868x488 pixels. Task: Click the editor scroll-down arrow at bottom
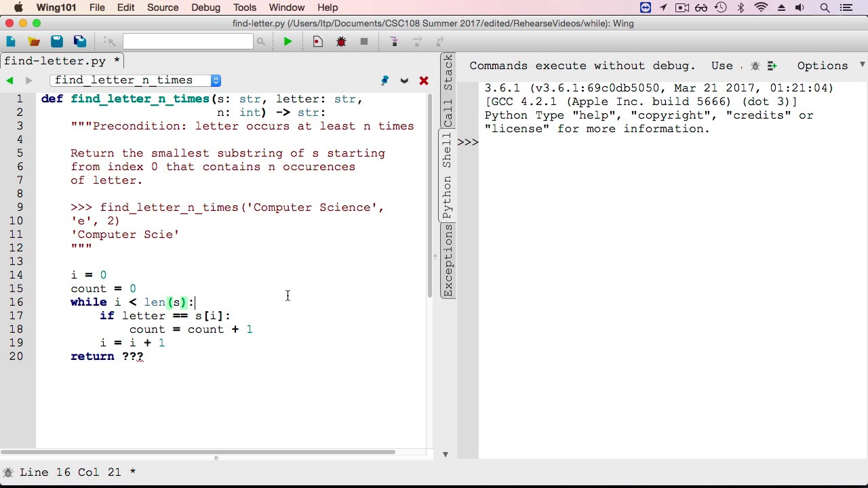pos(446,454)
